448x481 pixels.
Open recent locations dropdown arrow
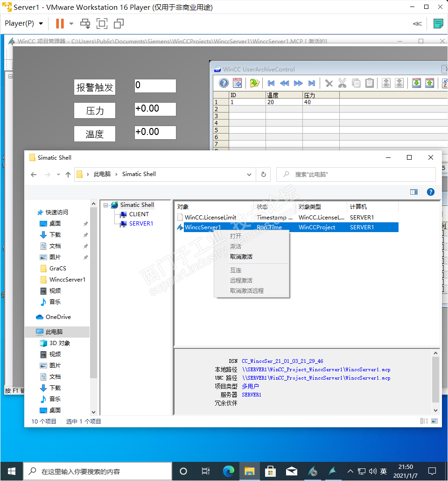[58, 175]
